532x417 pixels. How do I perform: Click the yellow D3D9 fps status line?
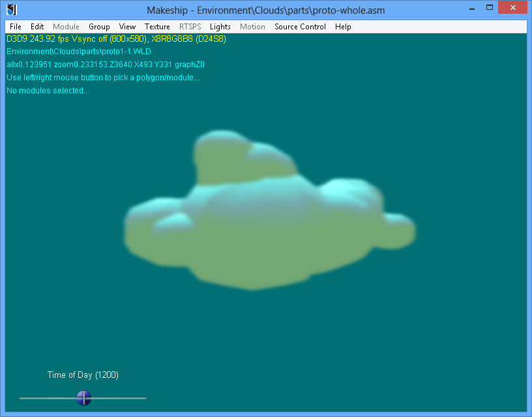pos(116,39)
